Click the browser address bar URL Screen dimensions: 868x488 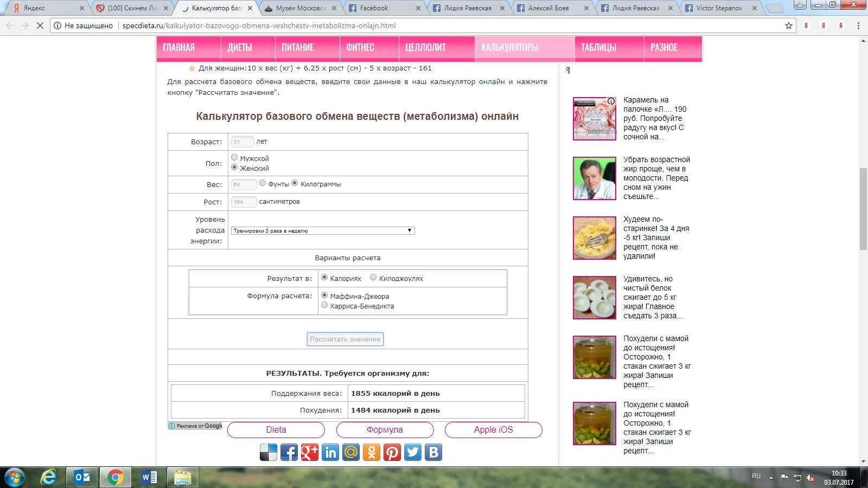tap(259, 25)
